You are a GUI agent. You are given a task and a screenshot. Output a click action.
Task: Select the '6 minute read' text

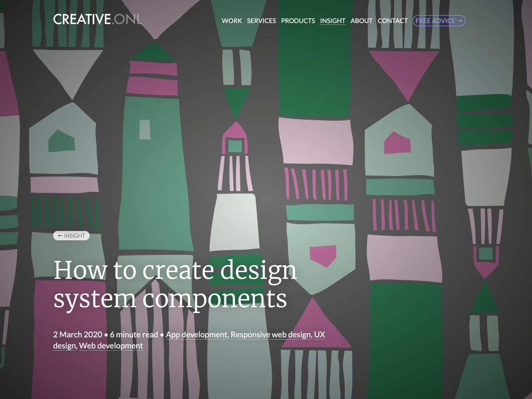(134, 335)
